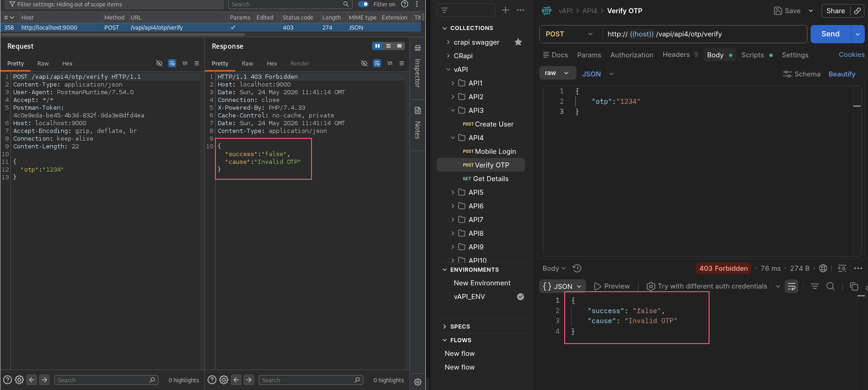Collapse the API3 folder
Screen dimensions: 868x390
click(453, 111)
